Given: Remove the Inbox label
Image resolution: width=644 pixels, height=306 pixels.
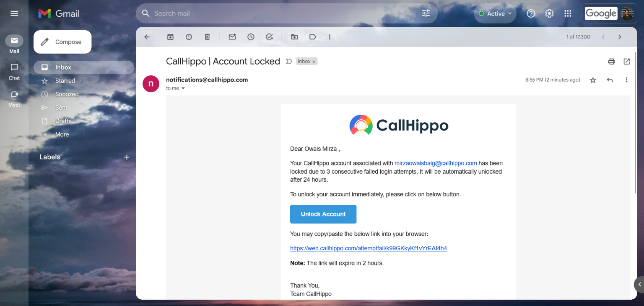Looking at the screenshot, I should [314, 62].
